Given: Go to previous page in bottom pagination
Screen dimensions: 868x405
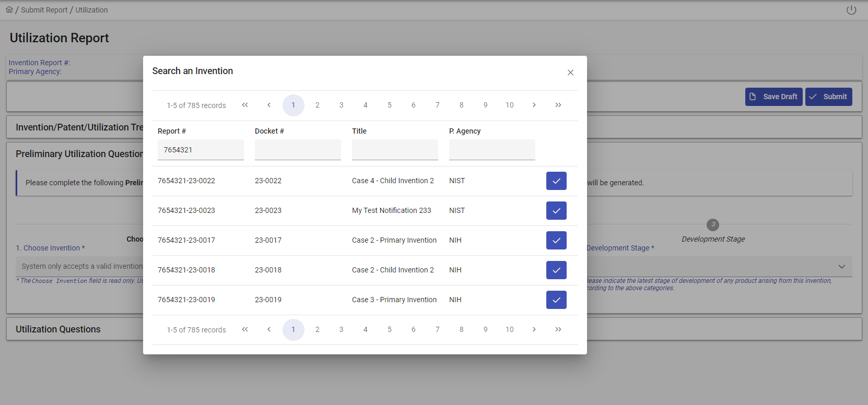Looking at the screenshot, I should coord(269,329).
